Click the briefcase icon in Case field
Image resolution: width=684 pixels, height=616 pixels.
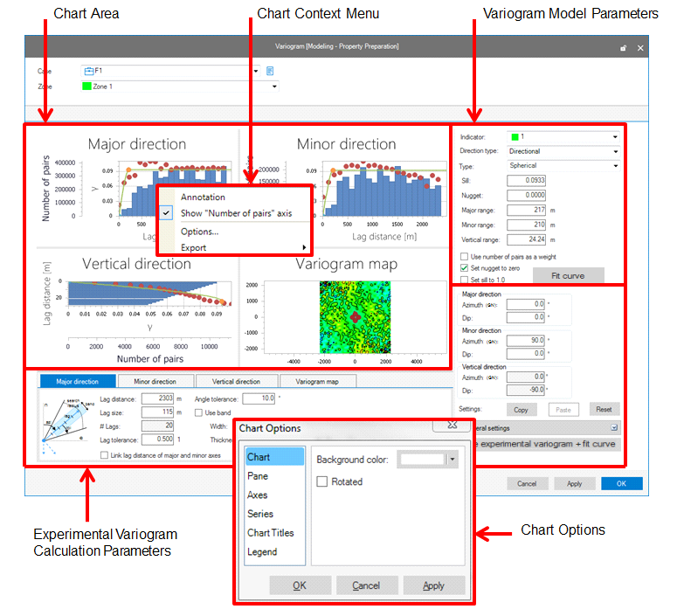(88, 71)
